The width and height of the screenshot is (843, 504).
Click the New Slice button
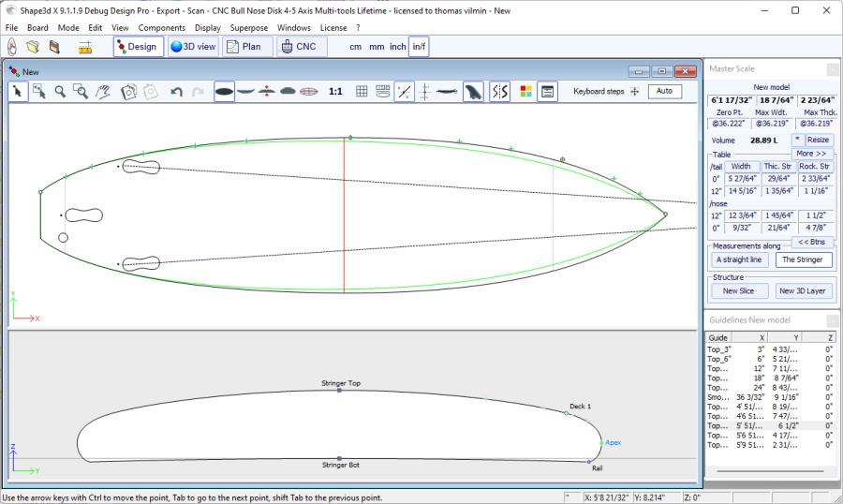pos(738,291)
